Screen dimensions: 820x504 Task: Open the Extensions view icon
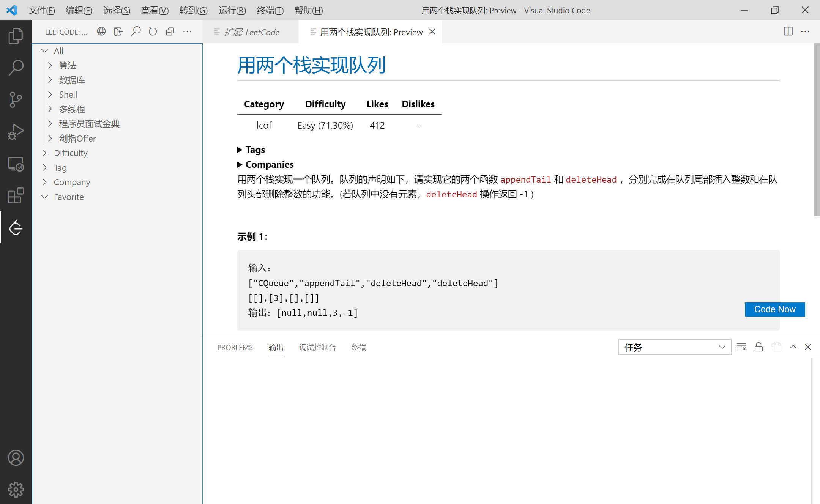(16, 196)
